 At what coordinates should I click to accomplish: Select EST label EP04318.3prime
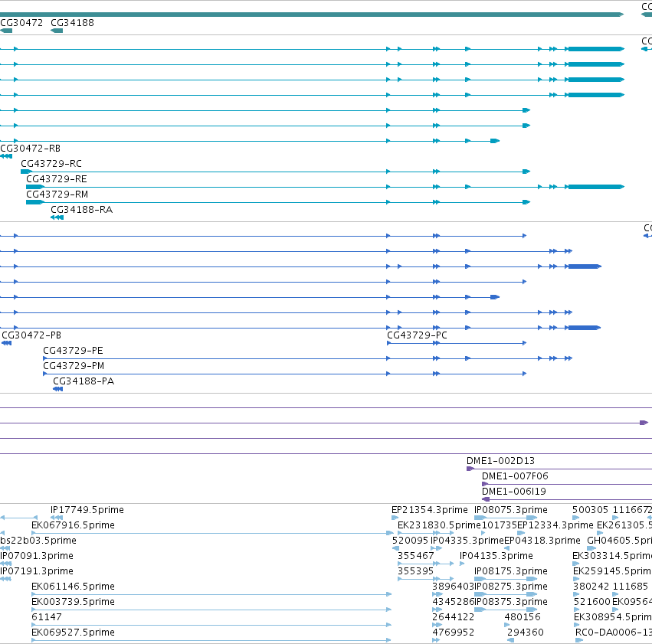542,541
